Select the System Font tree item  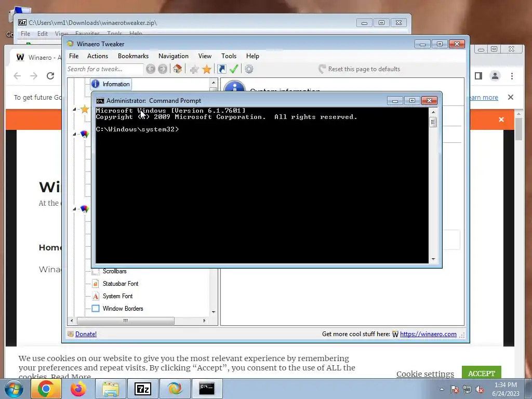(x=117, y=296)
